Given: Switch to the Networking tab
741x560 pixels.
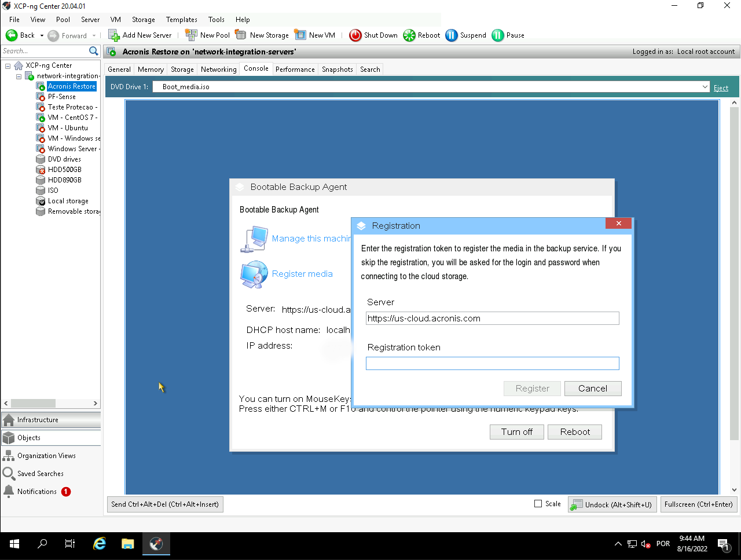Looking at the screenshot, I should [x=219, y=69].
